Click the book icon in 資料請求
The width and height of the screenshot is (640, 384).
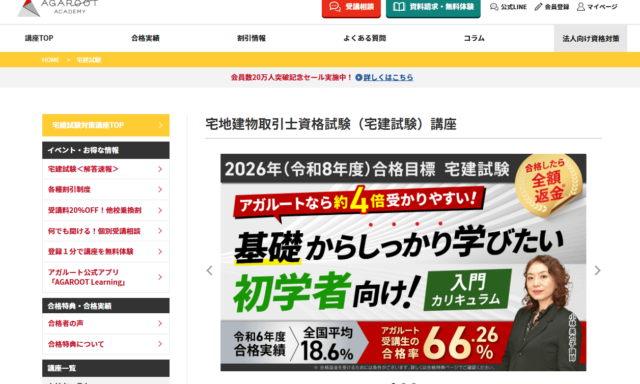[399, 7]
